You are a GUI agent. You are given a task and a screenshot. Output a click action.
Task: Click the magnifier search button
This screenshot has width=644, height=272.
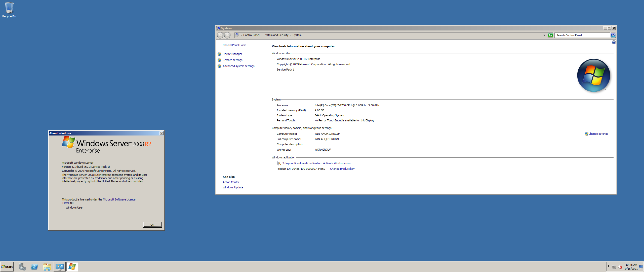click(613, 35)
